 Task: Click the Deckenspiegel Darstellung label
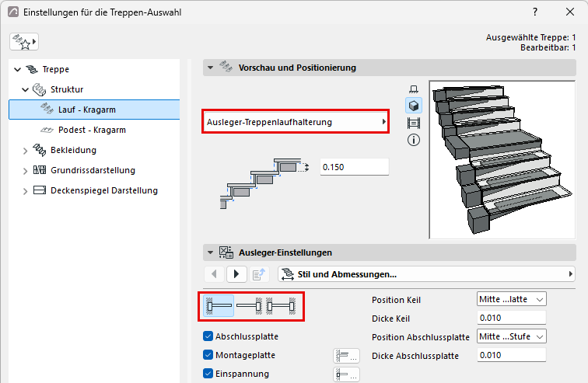tap(104, 190)
